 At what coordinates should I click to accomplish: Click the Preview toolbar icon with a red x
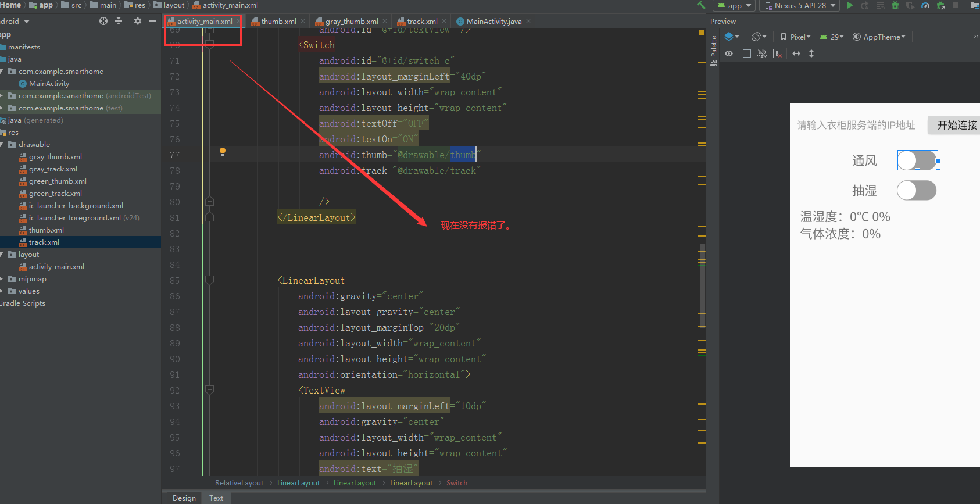tap(778, 53)
